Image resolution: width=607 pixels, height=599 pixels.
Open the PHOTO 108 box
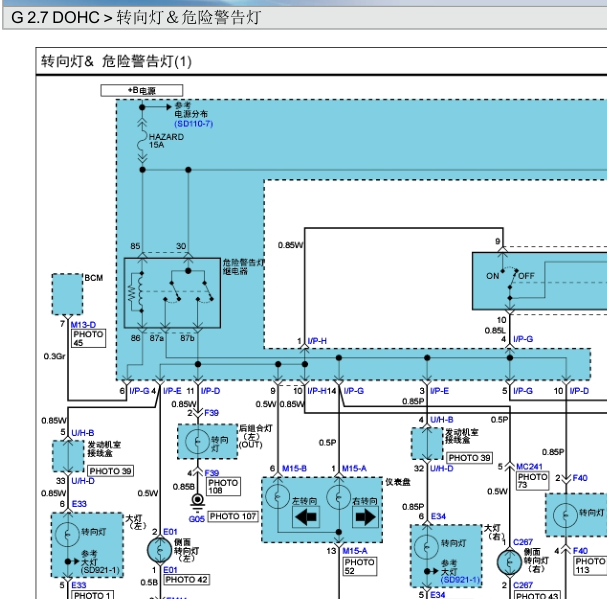coord(223,486)
